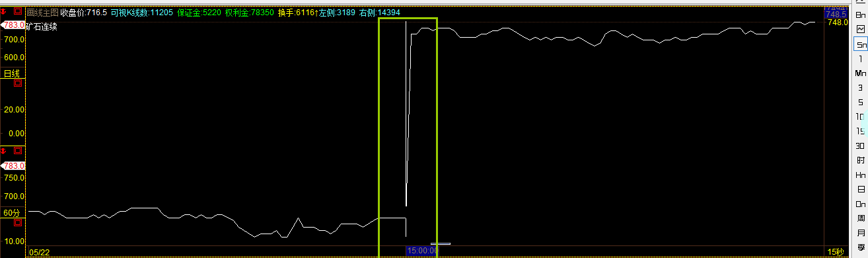This screenshot has height=258, width=868.
Task: Click the 矿石连续 contract name
Action: pyautogui.click(x=42, y=26)
